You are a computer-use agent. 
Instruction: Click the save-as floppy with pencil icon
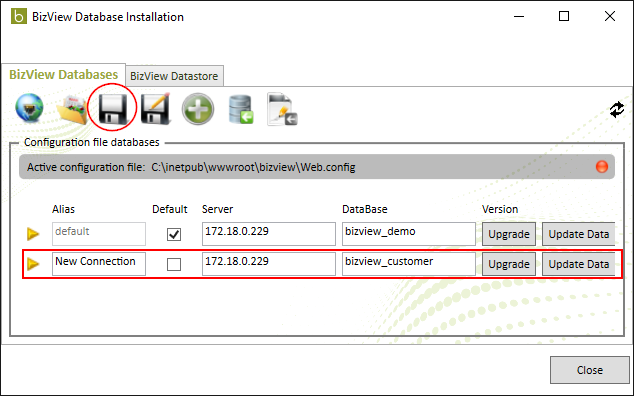pyautogui.click(x=156, y=108)
